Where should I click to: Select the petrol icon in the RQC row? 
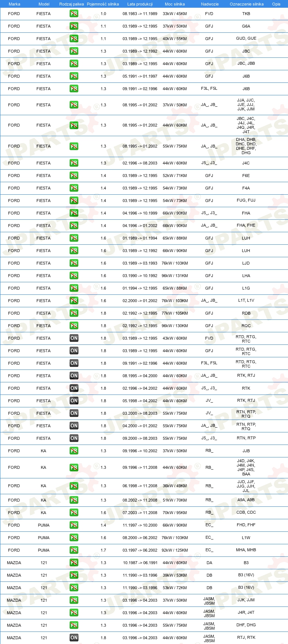[x=74, y=326]
